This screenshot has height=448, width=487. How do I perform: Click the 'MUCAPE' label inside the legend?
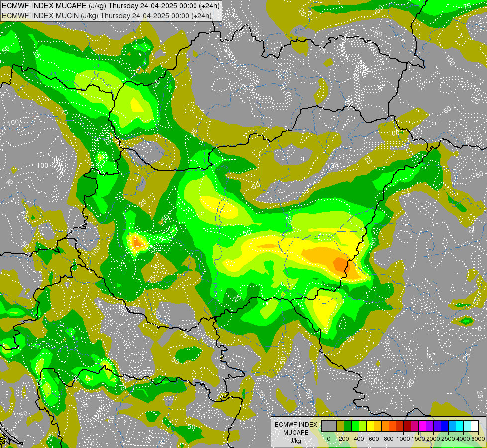296,433
